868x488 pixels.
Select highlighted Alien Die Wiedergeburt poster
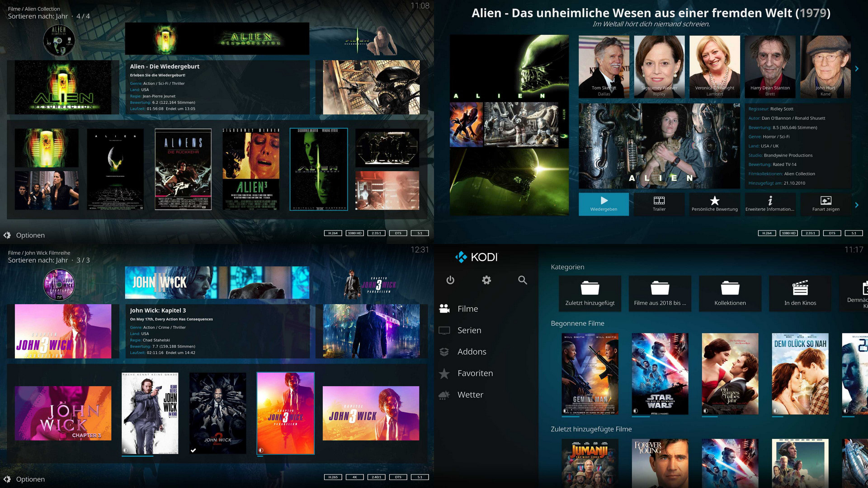pos(319,169)
